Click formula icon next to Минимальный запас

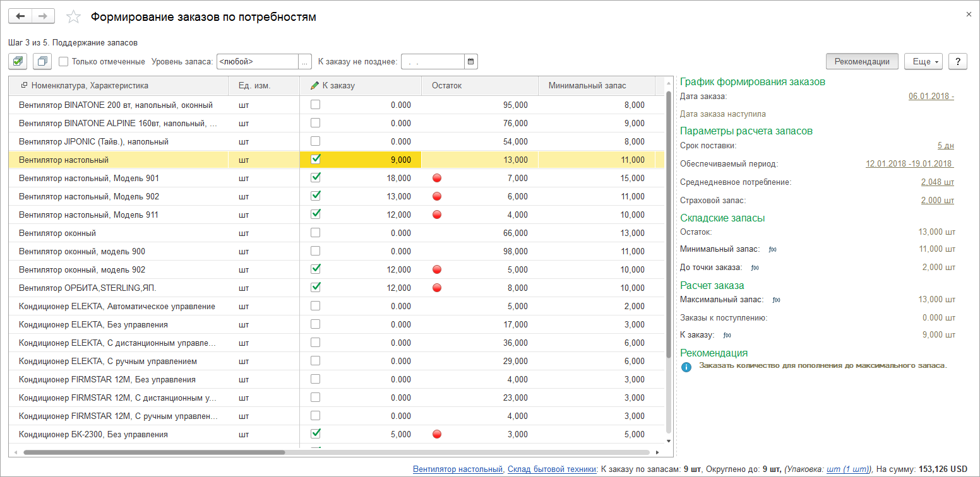click(x=772, y=249)
